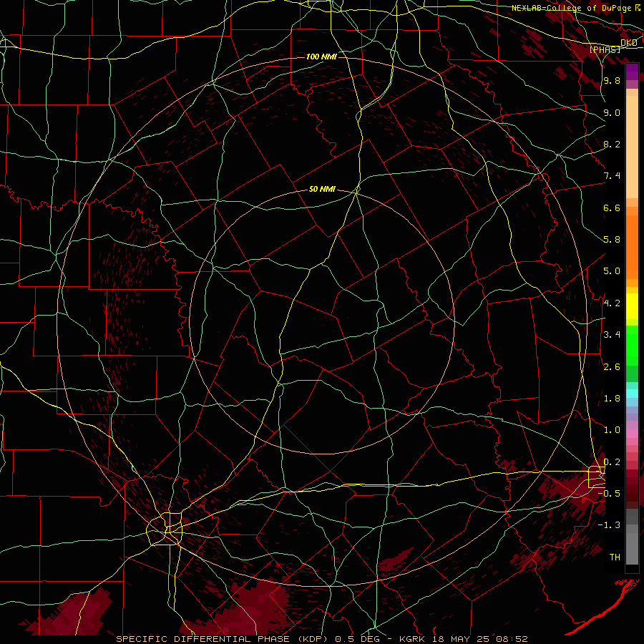Pick the cyan swatch in the legend
The width and height of the screenshot is (644, 644).
coord(632,394)
